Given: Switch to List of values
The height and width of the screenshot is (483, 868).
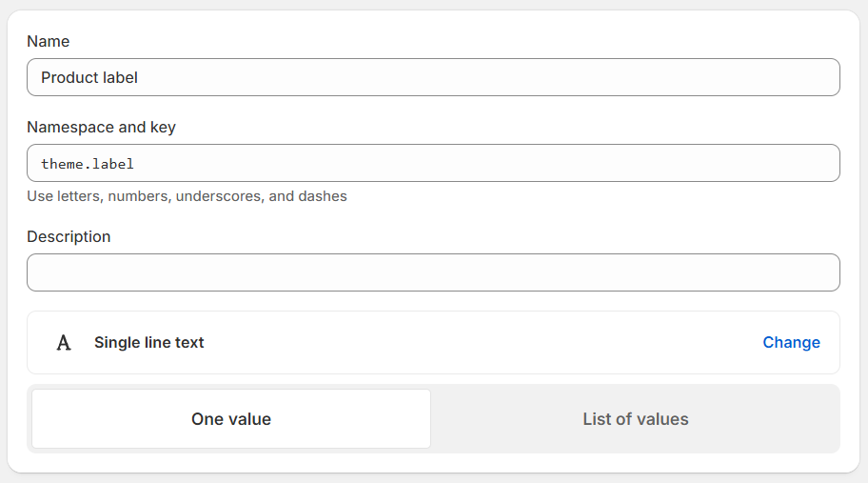Looking at the screenshot, I should coord(635,419).
